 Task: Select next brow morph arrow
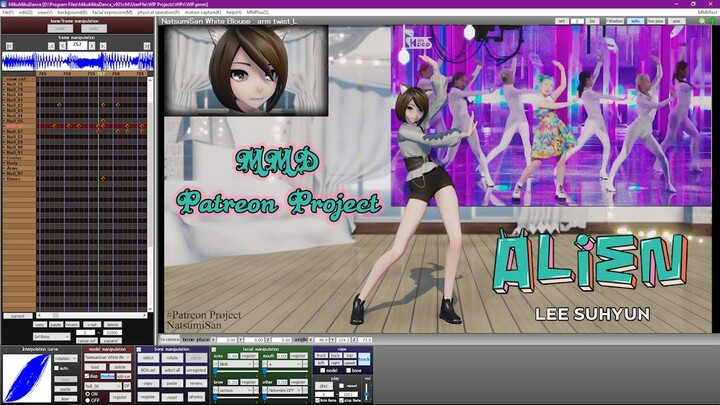tap(255, 390)
